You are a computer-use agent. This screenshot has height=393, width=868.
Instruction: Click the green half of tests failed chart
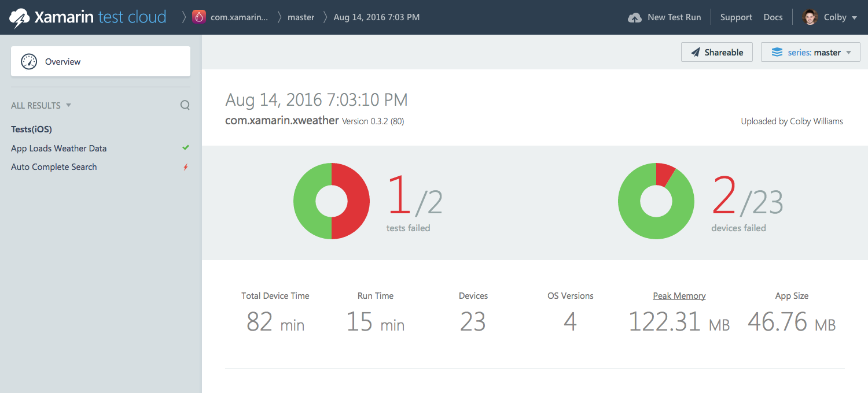[x=305, y=201]
